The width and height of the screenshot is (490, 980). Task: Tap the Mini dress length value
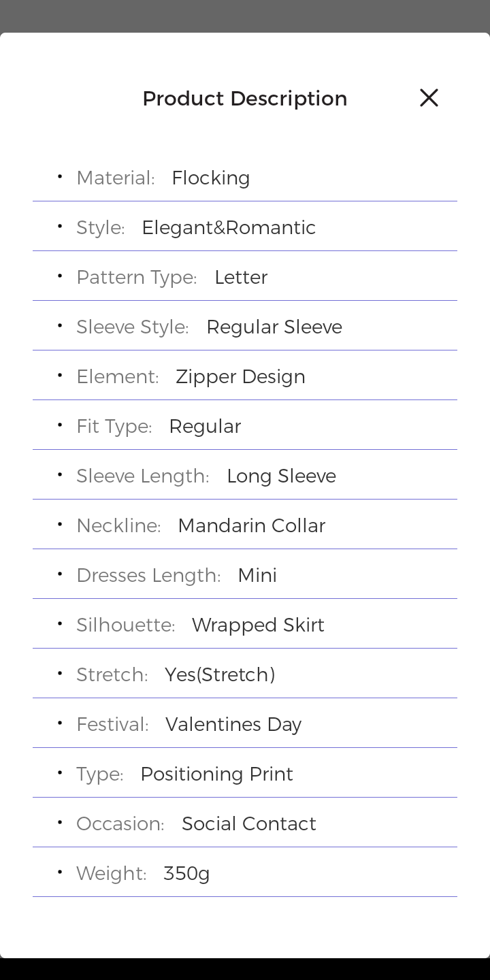coord(257,575)
